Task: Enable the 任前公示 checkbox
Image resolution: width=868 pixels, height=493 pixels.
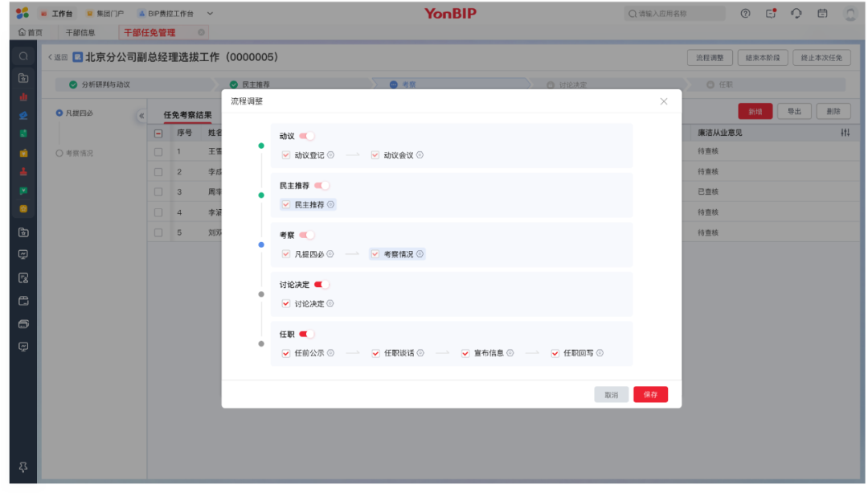Action: [286, 353]
